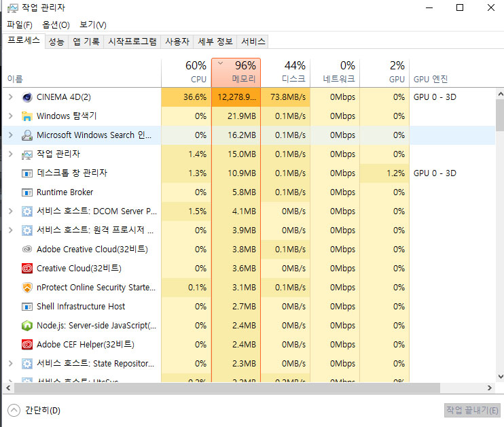Click the vertical scrollbar down arrow
Screen dimensions: 504x427
500,376
